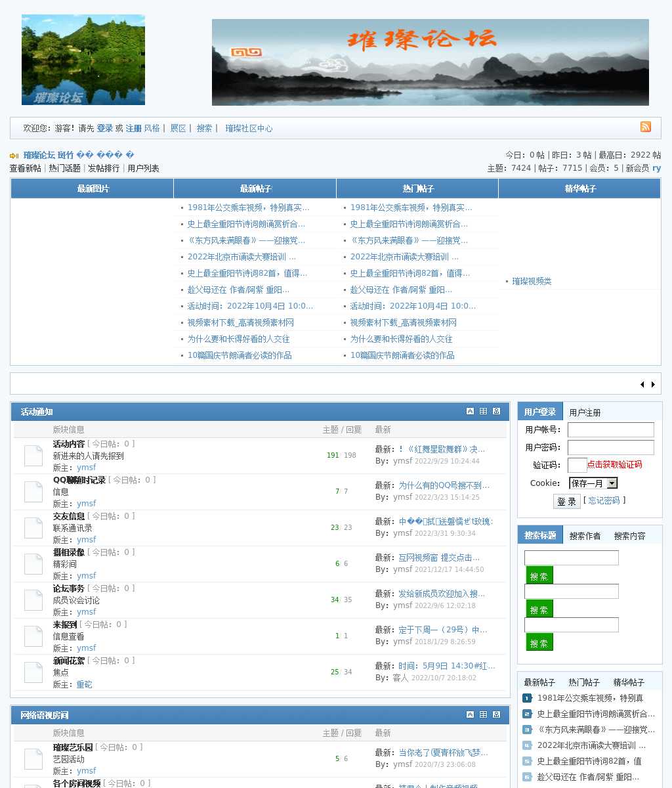This screenshot has width=672, height=788.
Task: Open the sidebar 精华帖子 tab
Action: point(629,682)
